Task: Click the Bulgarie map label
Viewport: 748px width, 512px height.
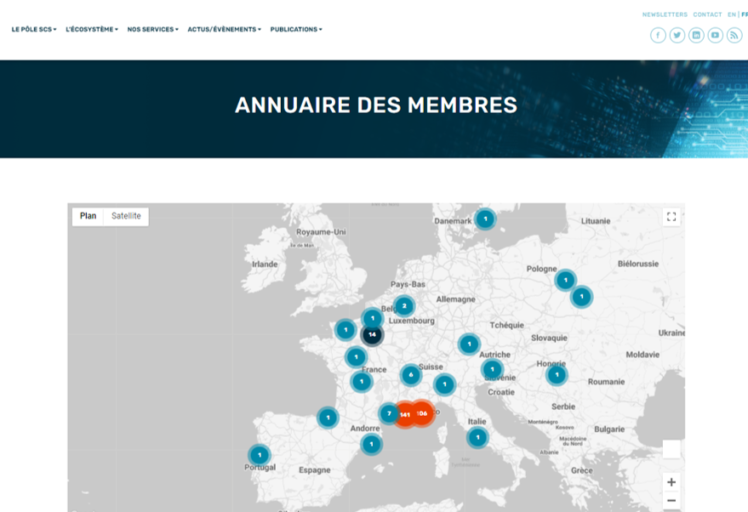Action: [x=609, y=429]
